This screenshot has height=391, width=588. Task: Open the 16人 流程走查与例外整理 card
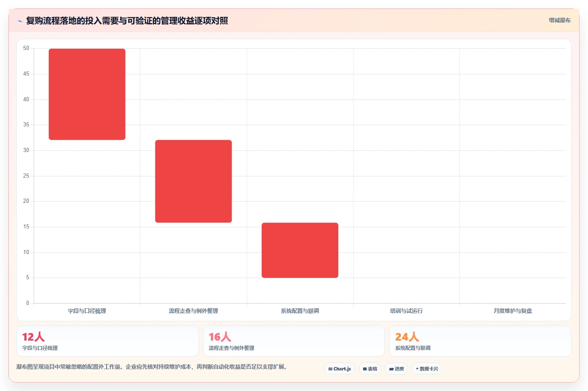tap(294, 341)
